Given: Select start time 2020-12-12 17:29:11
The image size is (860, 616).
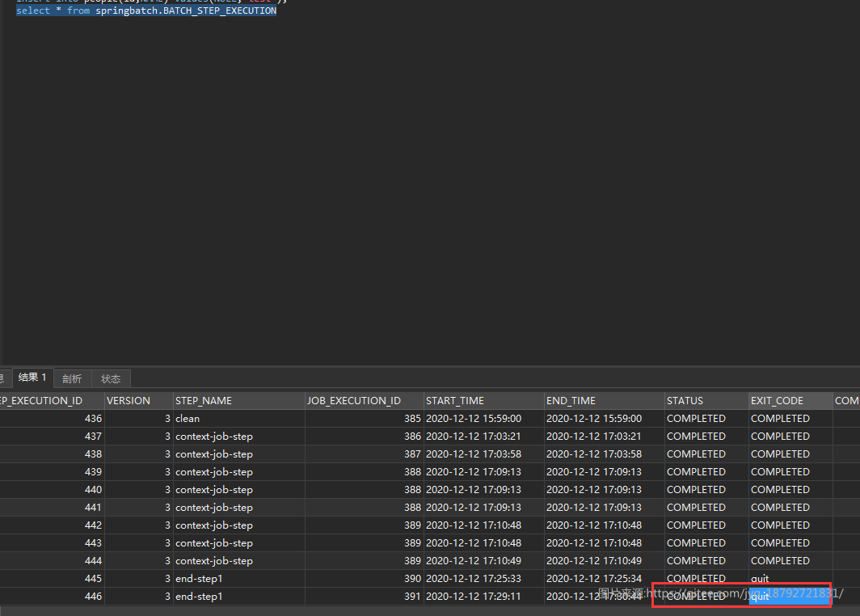Looking at the screenshot, I should (x=483, y=597).
